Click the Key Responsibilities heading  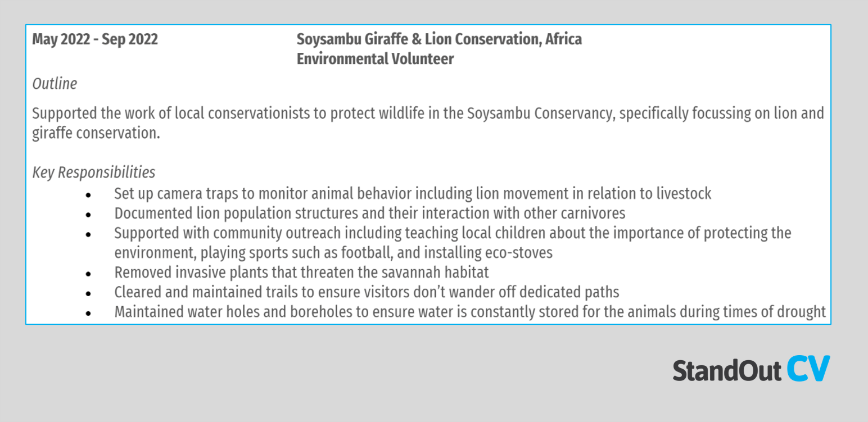(94, 172)
